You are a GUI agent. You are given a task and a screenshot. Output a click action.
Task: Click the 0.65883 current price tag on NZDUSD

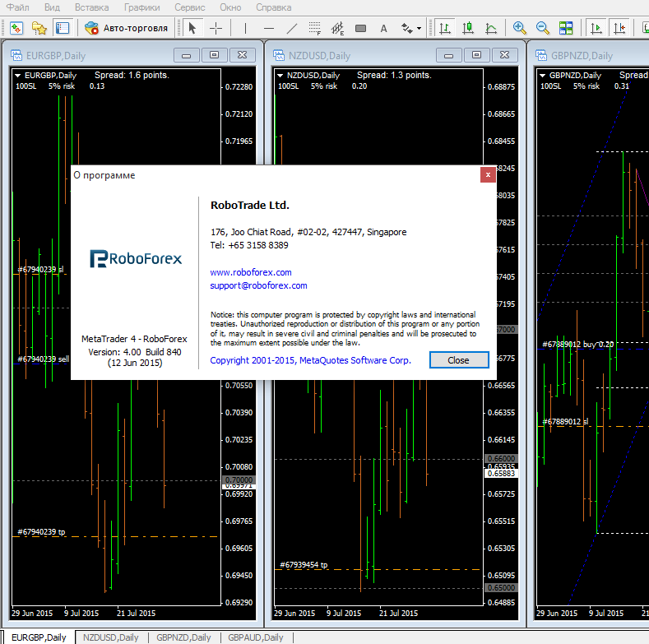click(x=501, y=474)
